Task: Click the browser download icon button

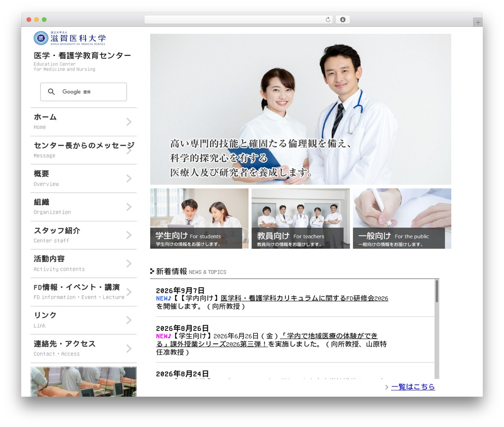Action: [343, 20]
